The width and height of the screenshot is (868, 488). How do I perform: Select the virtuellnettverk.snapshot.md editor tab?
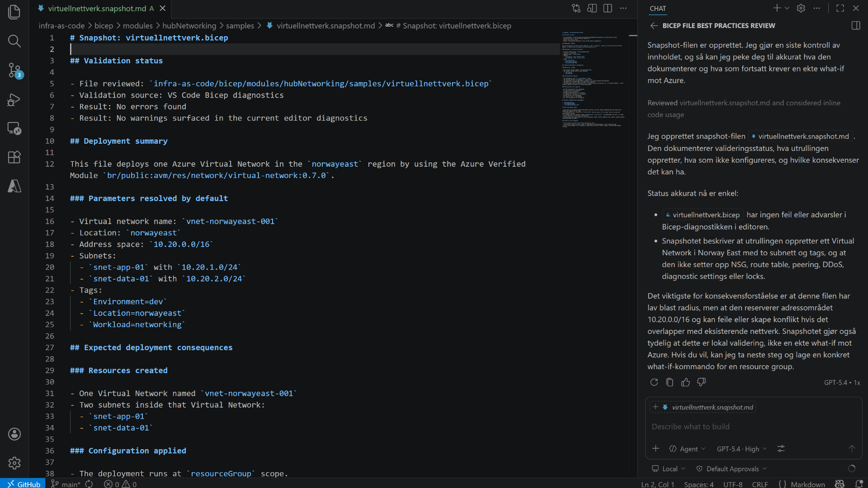click(97, 9)
